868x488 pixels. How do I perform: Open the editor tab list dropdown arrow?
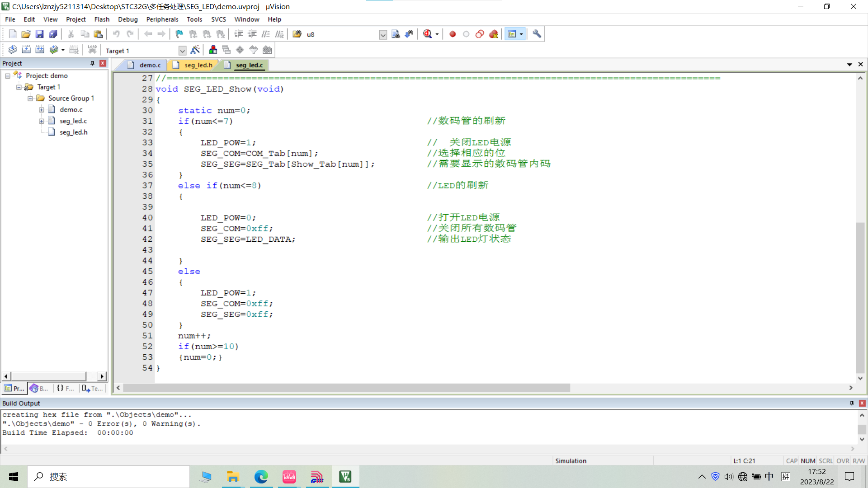[x=849, y=65]
